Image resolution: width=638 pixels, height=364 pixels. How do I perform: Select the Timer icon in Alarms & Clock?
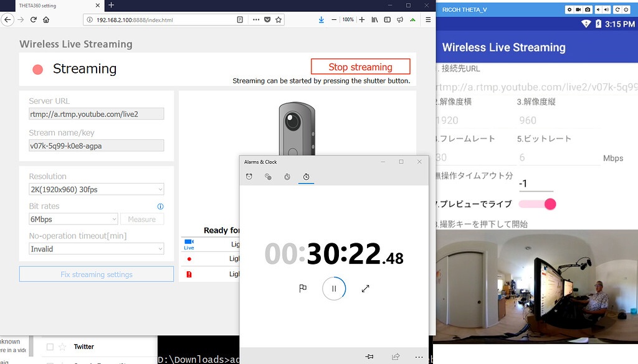click(x=287, y=176)
